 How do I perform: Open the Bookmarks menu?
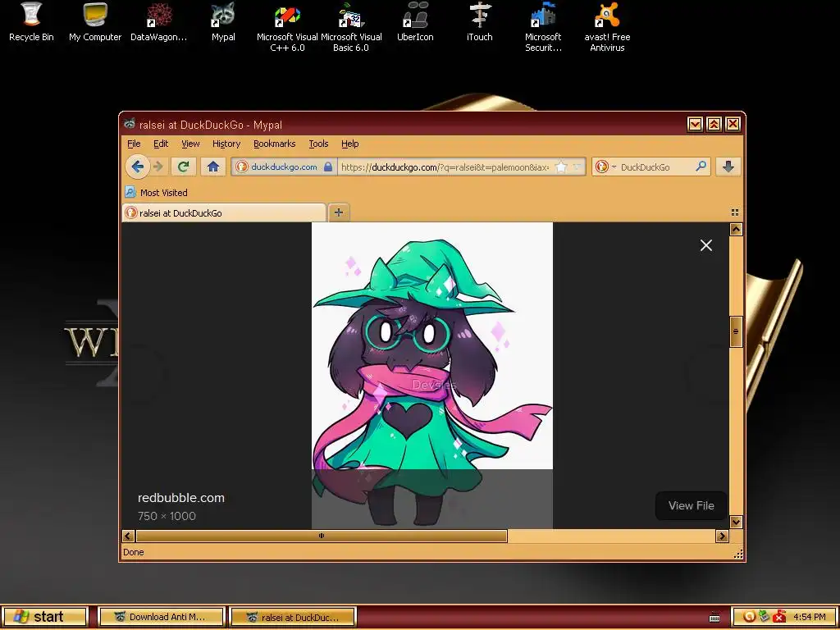pos(274,144)
